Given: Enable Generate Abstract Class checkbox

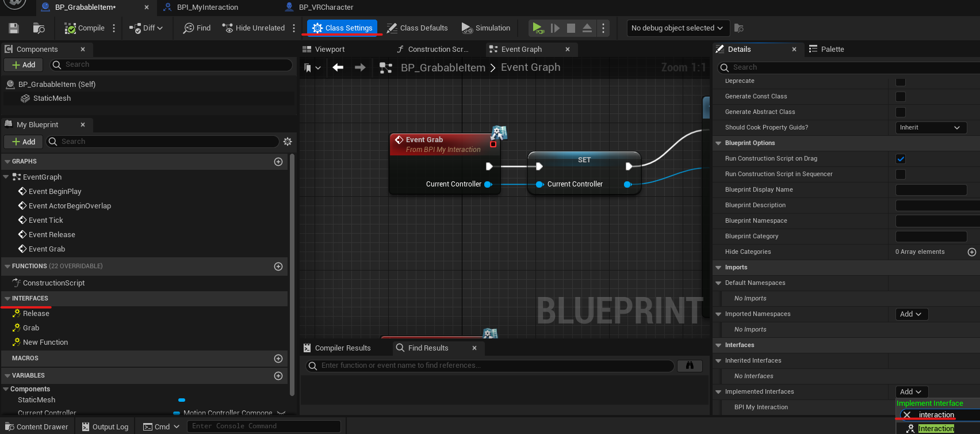Looking at the screenshot, I should point(901,112).
